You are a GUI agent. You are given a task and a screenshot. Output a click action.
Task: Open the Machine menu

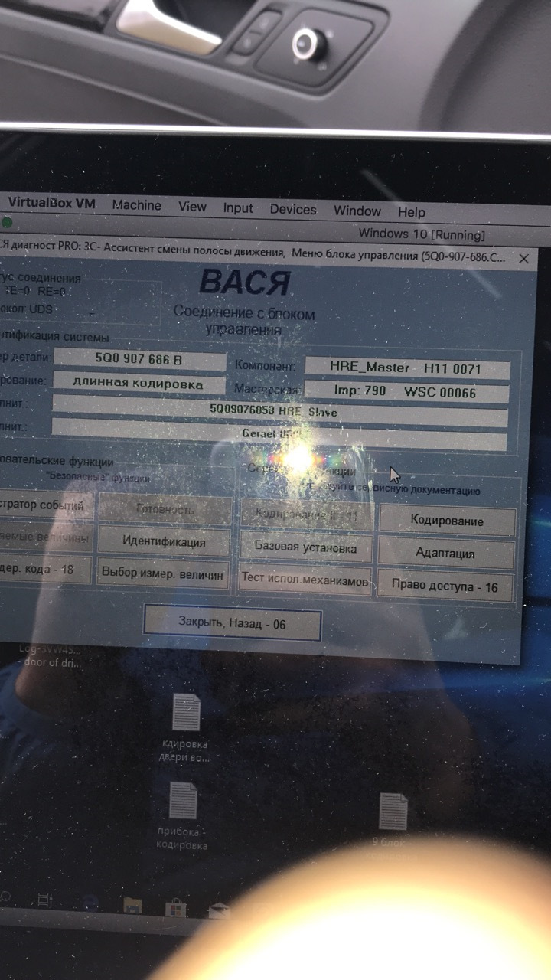point(136,205)
